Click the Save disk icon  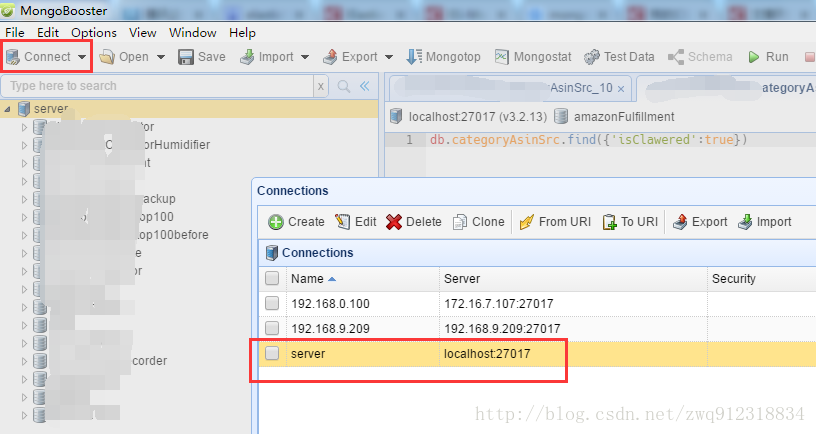(x=186, y=57)
